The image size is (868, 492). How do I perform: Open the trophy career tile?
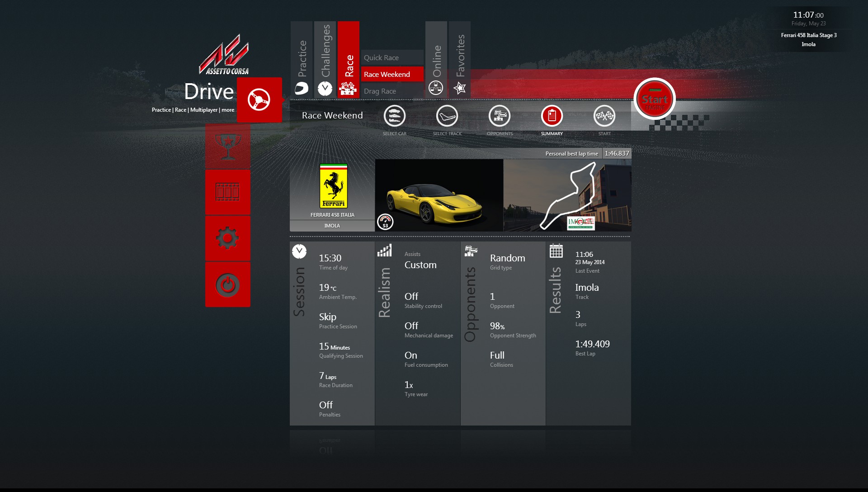tap(227, 147)
